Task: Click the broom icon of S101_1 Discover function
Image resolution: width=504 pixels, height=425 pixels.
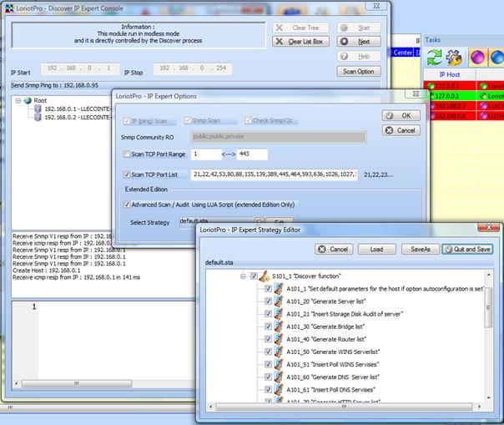Action: pyautogui.click(x=265, y=276)
